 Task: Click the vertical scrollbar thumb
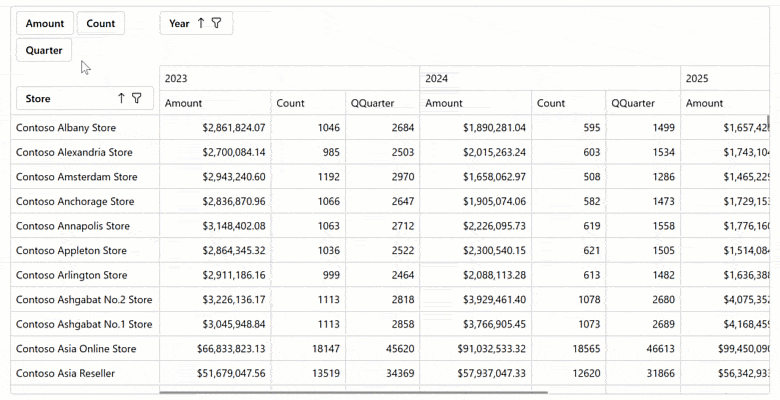pos(768,121)
